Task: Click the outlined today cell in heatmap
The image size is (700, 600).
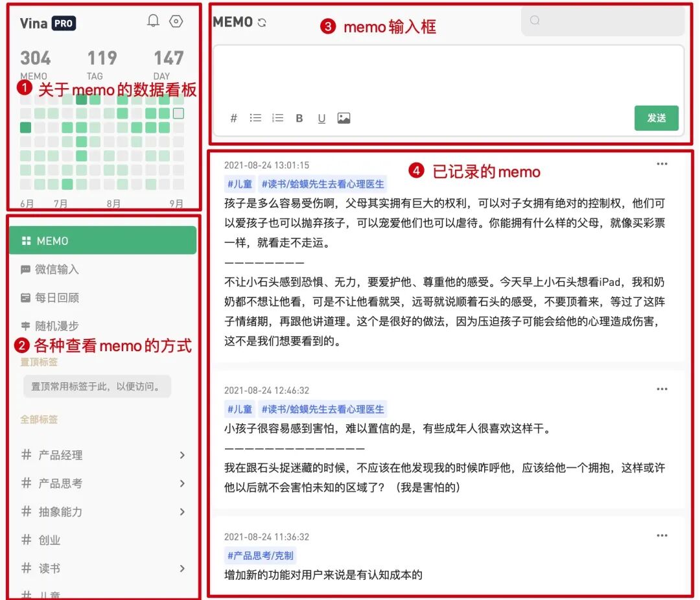Action: coord(178,113)
